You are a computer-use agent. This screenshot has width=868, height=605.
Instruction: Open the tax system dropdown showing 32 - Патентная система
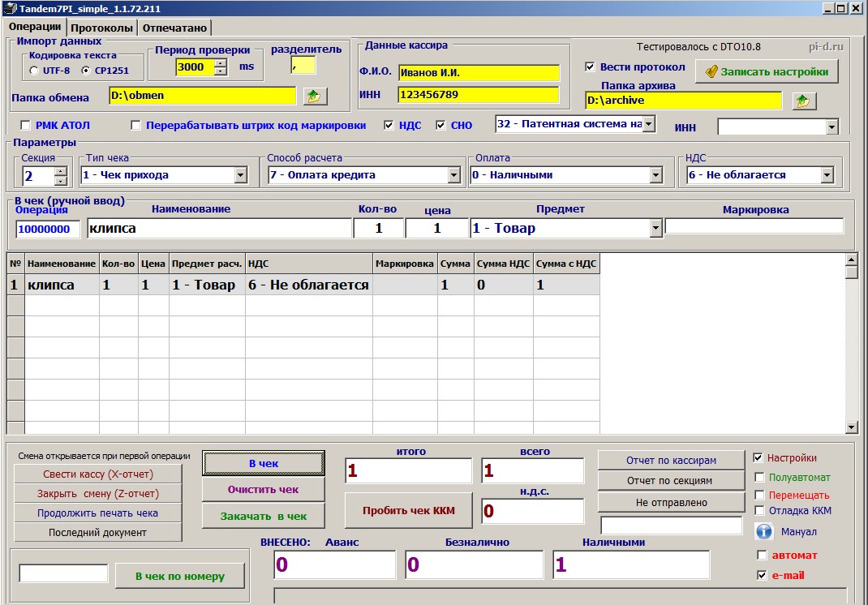pos(649,124)
